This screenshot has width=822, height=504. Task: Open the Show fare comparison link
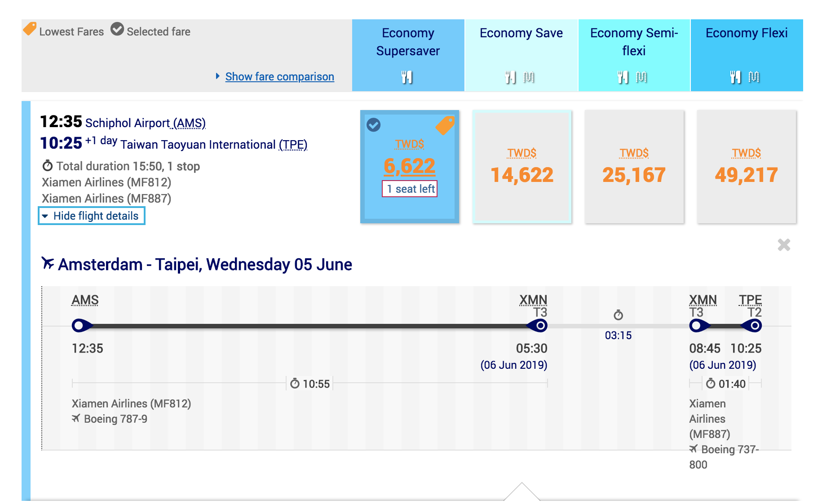279,77
